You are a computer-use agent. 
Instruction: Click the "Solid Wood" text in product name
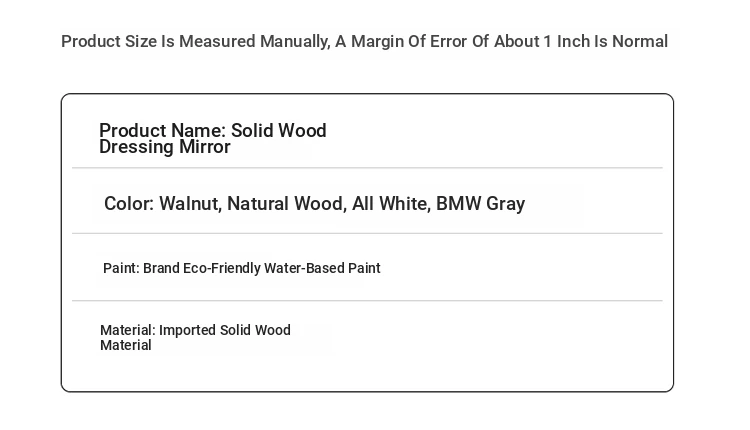[x=279, y=130]
